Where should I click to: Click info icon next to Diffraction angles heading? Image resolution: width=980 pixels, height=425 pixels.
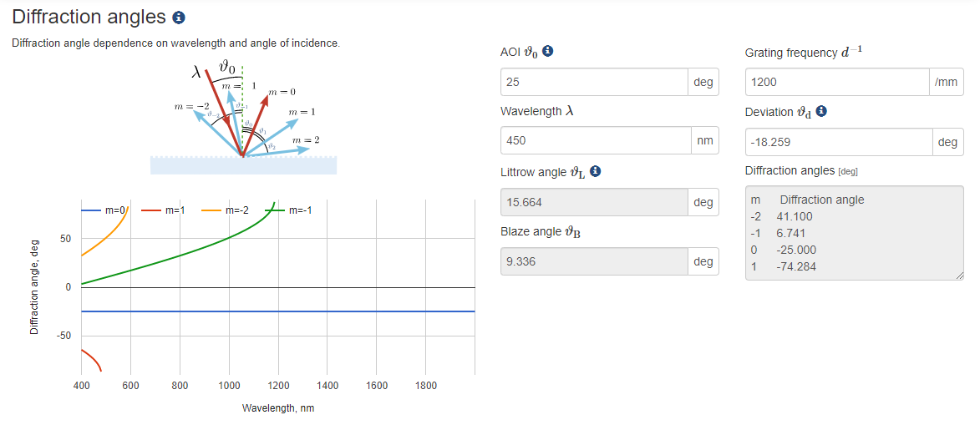coord(178,18)
